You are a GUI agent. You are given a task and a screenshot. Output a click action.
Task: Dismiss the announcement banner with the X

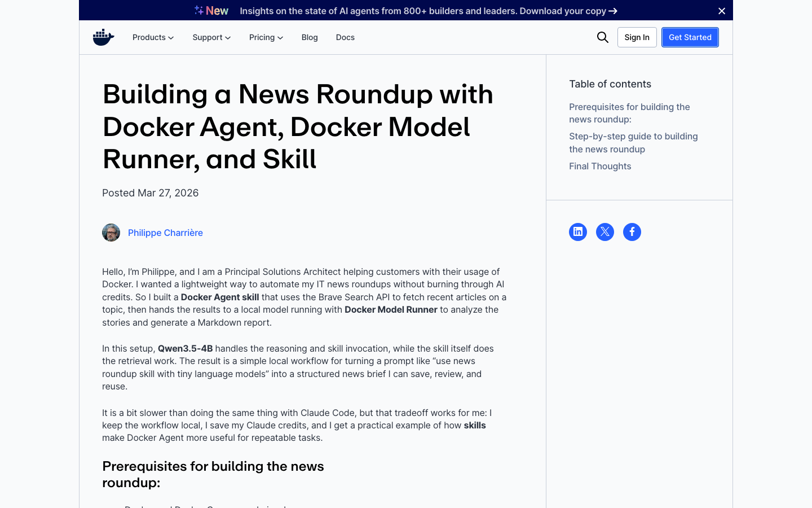click(722, 11)
